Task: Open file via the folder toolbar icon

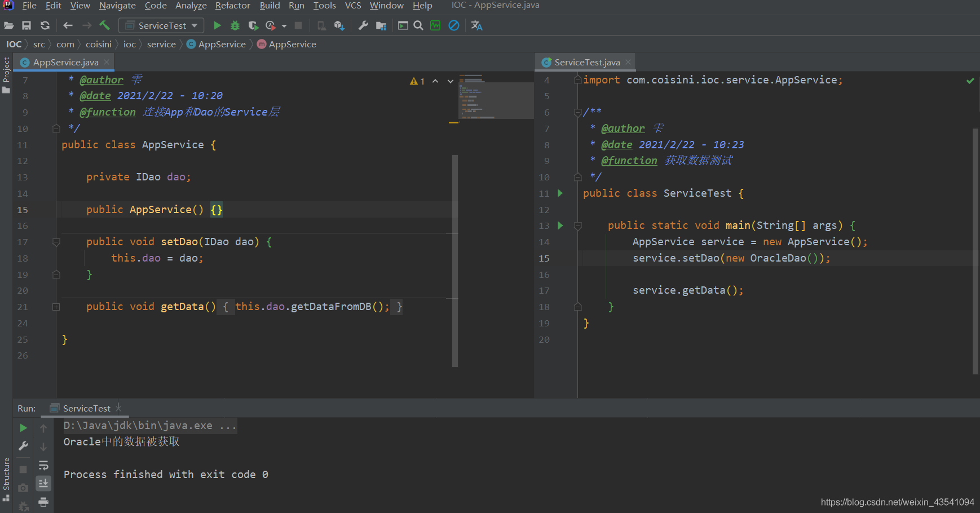Action: pos(9,25)
